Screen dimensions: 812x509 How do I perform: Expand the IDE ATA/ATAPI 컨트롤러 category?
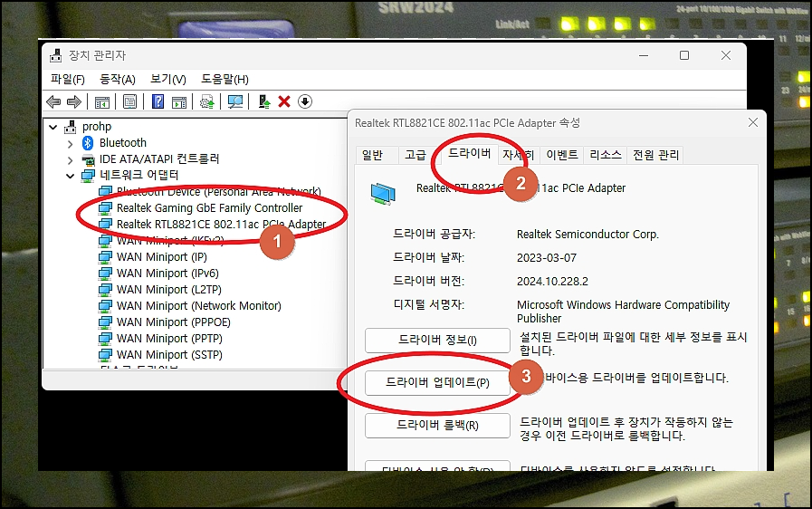[x=70, y=160]
